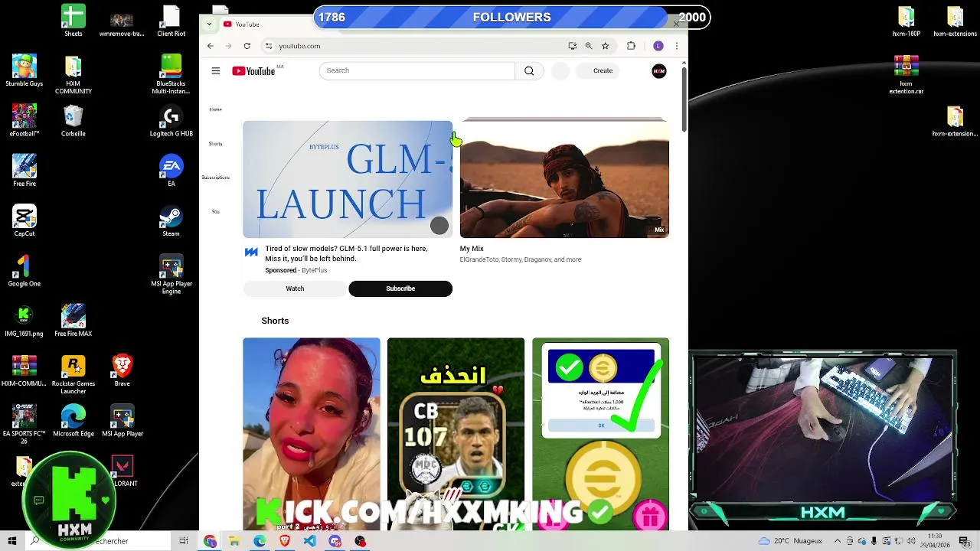
Task: Select the Steam desktop shortcut
Action: pyautogui.click(x=171, y=221)
